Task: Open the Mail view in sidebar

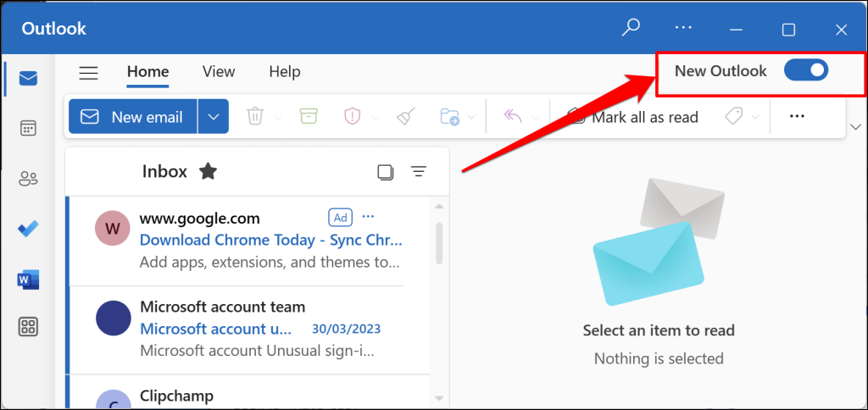Action: coord(28,79)
